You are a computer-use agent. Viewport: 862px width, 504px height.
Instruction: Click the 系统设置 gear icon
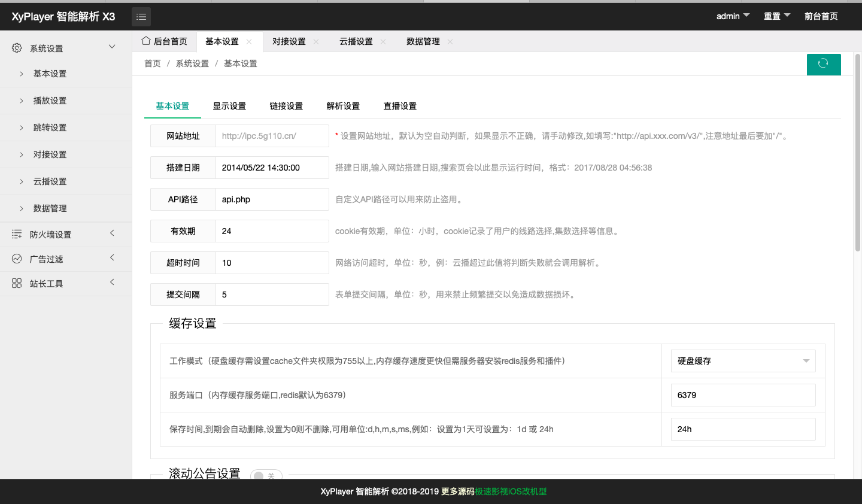tap(17, 48)
